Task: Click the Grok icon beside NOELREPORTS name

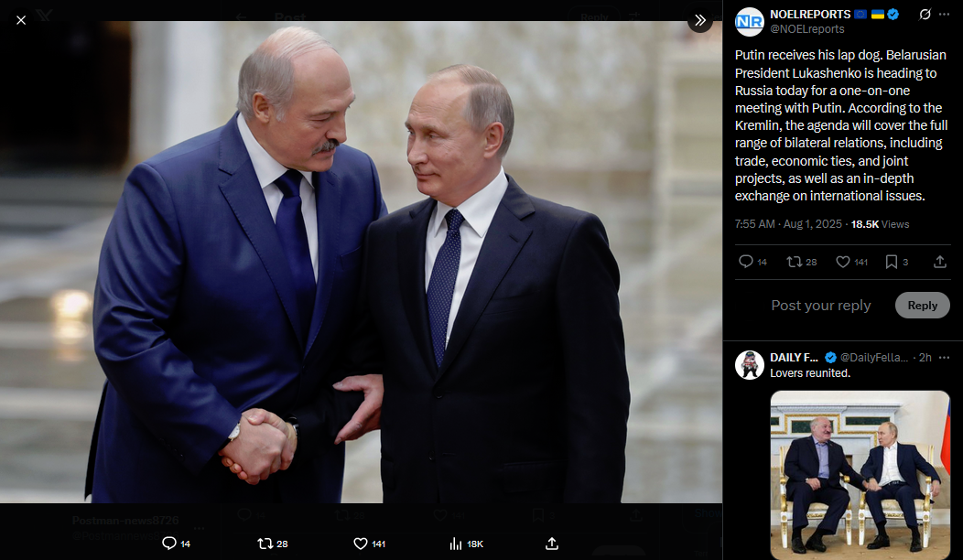Action: (925, 14)
